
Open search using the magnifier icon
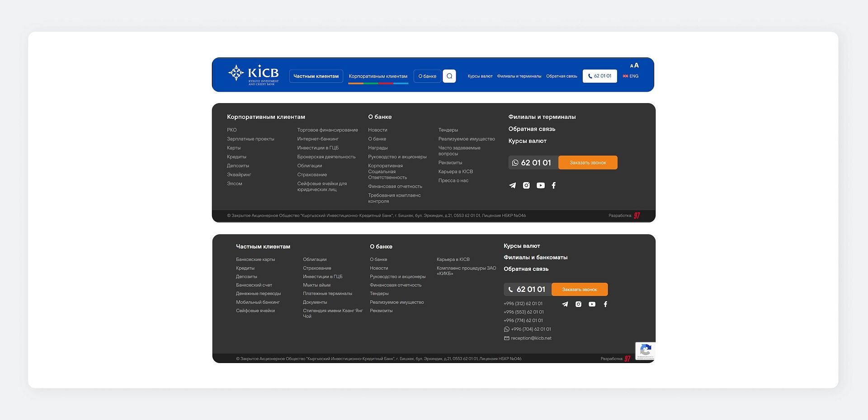click(x=449, y=76)
